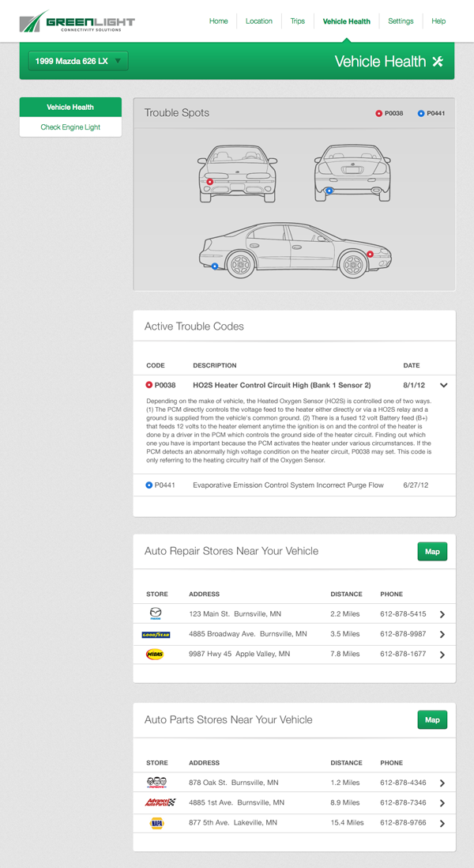Open details arrow for 877 5th Ave. store
Image resolution: width=474 pixels, height=868 pixels.
tap(442, 823)
